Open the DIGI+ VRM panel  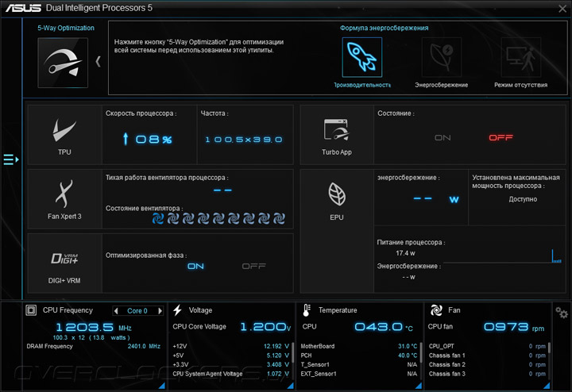(64, 263)
